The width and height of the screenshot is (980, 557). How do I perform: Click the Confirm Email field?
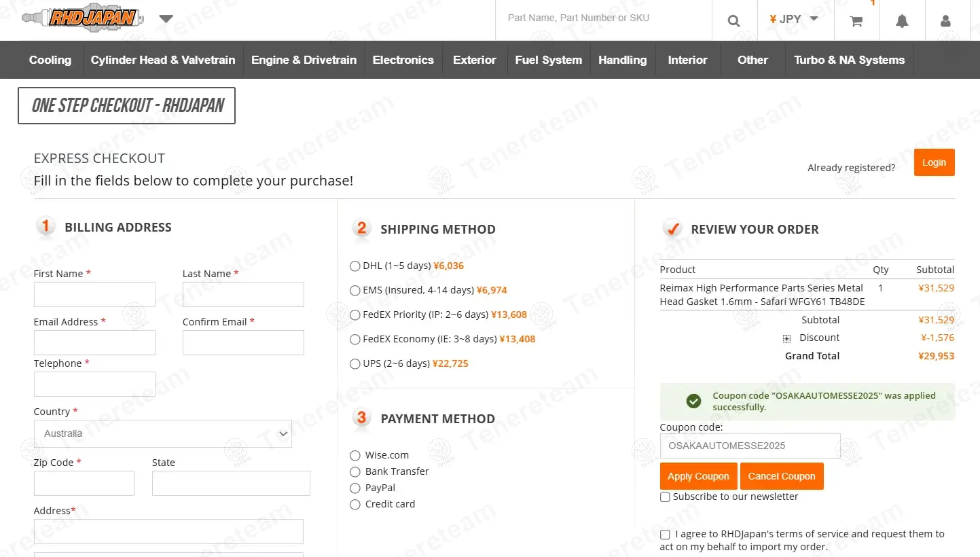point(243,343)
